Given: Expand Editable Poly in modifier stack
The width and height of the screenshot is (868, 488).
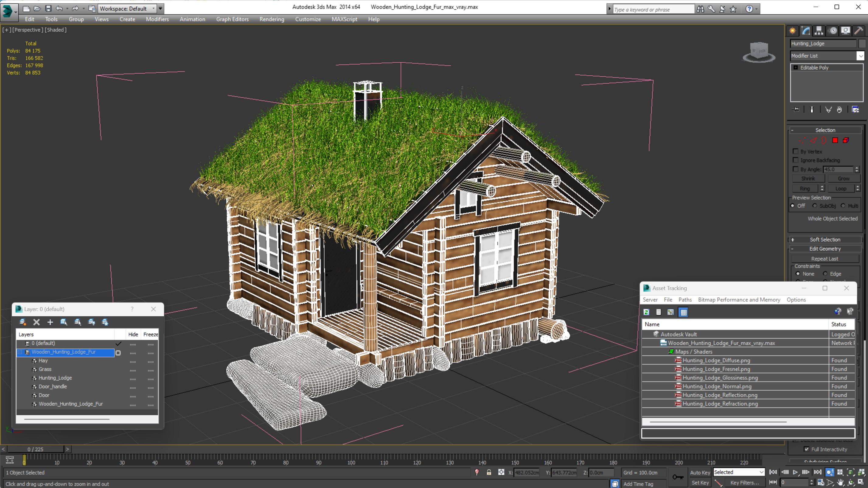Looking at the screenshot, I should [x=796, y=68].
